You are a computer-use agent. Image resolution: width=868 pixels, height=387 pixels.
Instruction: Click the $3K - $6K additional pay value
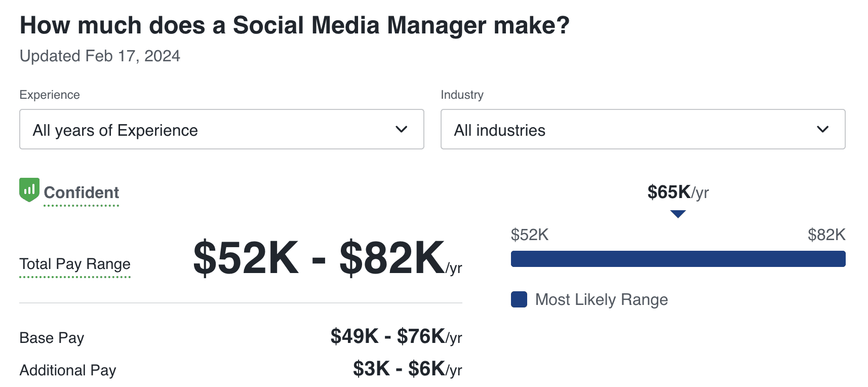(x=407, y=369)
